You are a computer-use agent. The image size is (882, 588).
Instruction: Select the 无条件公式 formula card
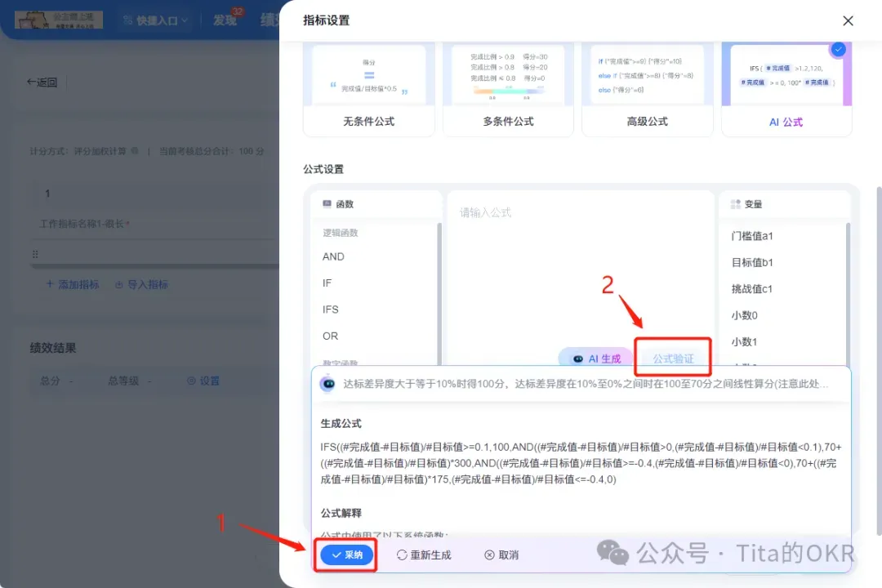pos(369,89)
